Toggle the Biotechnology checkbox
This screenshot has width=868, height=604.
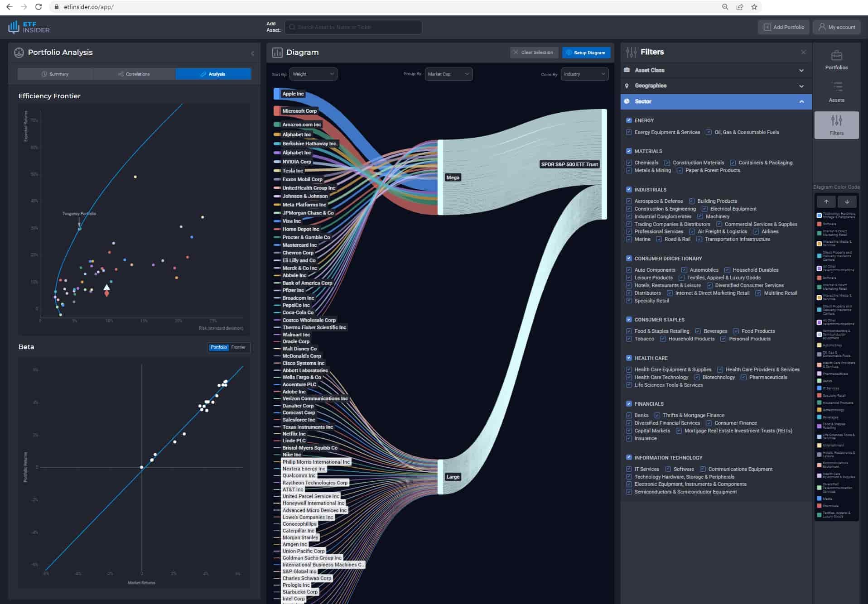pyautogui.click(x=697, y=377)
